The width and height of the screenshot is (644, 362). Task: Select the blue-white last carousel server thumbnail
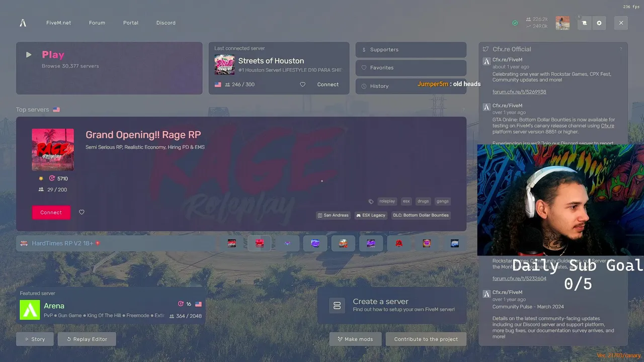455,243
